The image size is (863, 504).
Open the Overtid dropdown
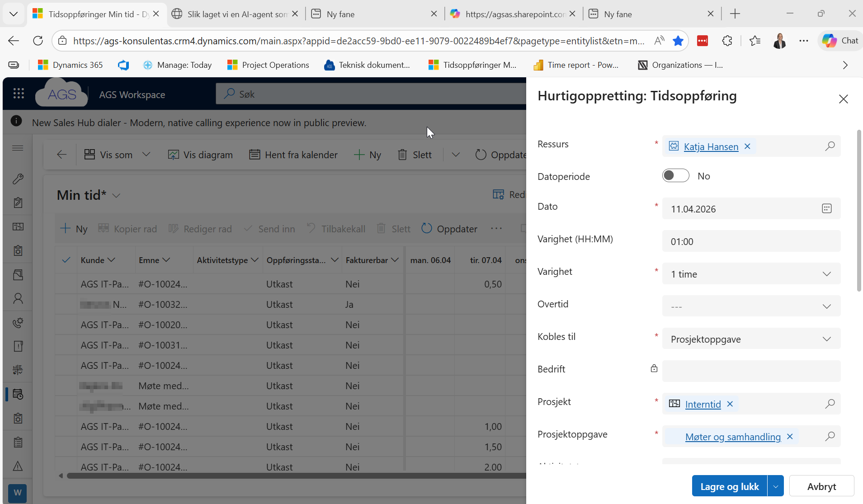tap(751, 306)
